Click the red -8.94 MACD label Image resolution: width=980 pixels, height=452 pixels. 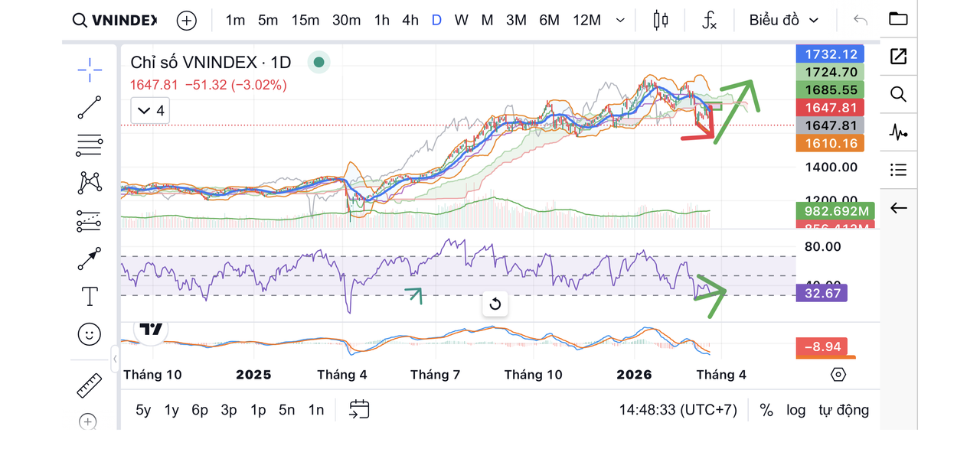pos(822,346)
